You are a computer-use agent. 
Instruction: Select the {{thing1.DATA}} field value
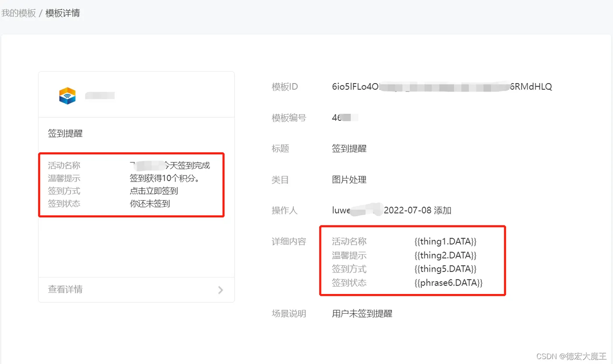[x=445, y=241]
